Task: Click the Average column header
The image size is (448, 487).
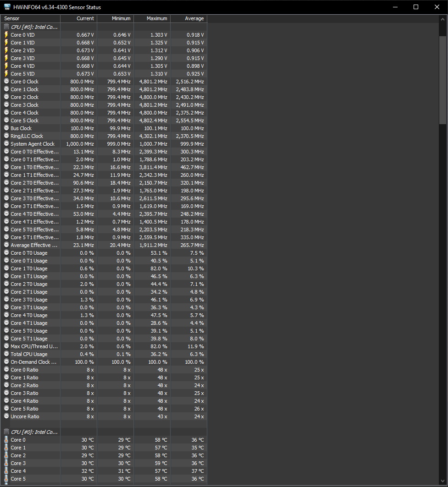Action: tap(189, 19)
